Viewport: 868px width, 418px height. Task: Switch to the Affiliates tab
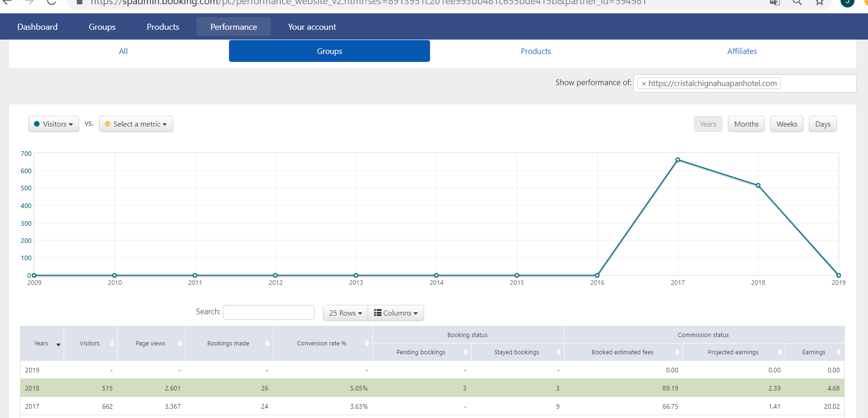click(x=742, y=51)
